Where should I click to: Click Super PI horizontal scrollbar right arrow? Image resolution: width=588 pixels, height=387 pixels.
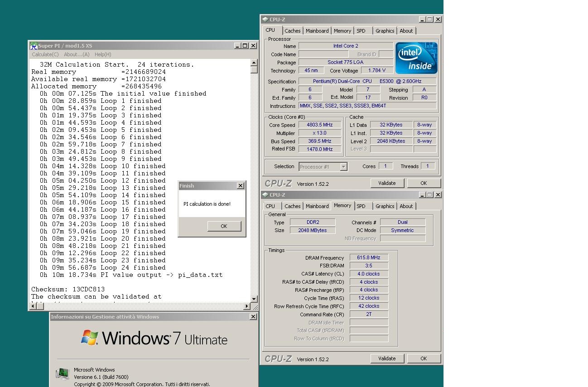point(246,306)
